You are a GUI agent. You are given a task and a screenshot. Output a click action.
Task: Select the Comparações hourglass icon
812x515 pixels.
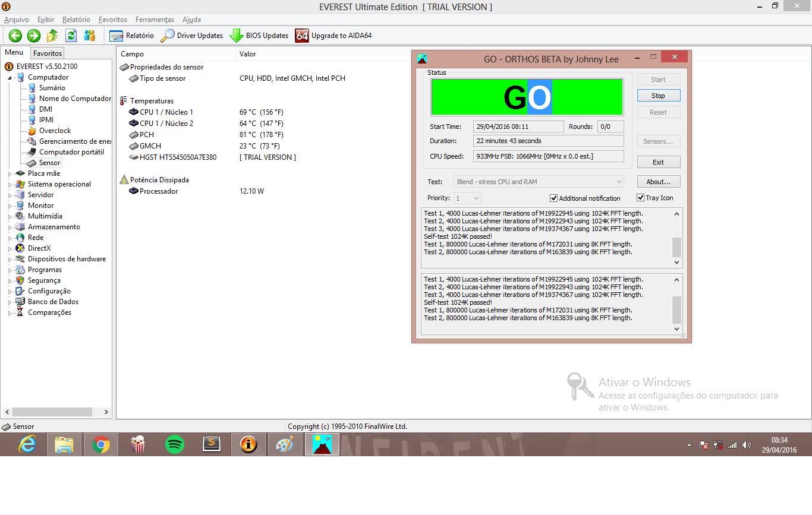(x=21, y=312)
